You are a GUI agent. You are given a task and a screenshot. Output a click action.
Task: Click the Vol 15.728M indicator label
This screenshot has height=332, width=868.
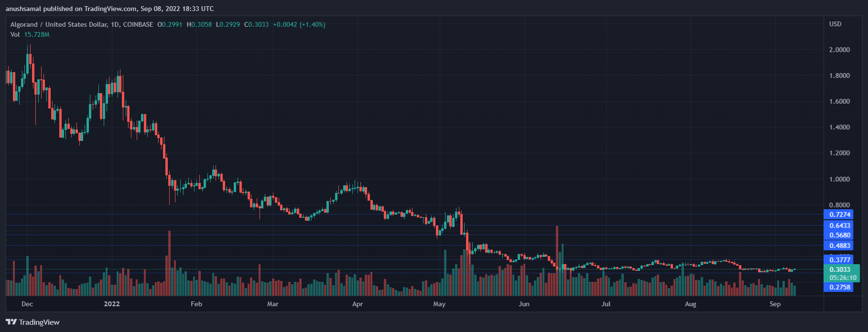30,34
